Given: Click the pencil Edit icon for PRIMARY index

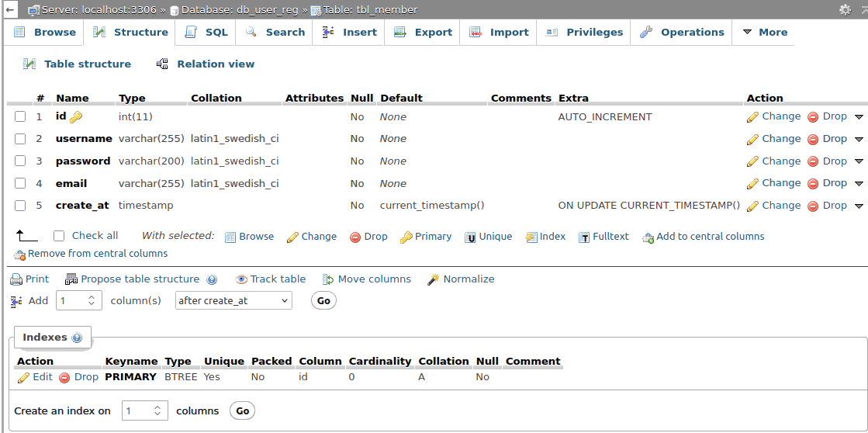Looking at the screenshot, I should (23, 378).
